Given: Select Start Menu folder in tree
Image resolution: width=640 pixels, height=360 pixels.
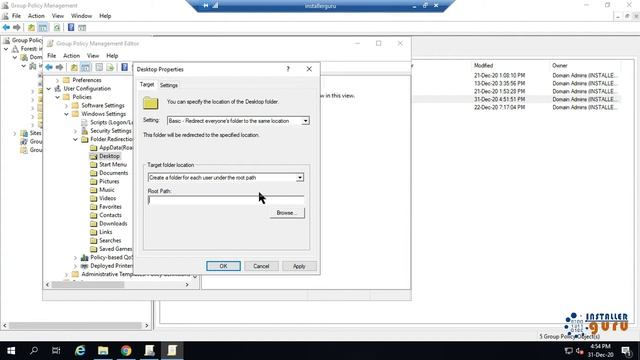Looking at the screenshot, I should pyautogui.click(x=113, y=164).
